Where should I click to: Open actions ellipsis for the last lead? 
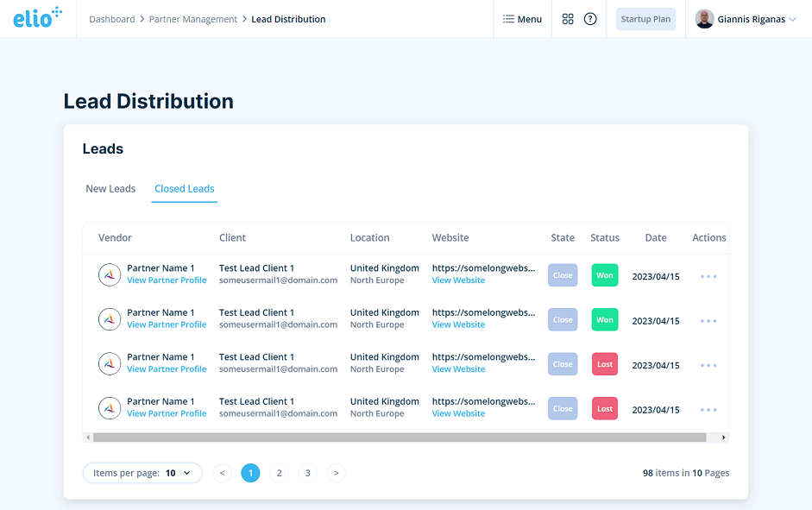pyautogui.click(x=708, y=410)
